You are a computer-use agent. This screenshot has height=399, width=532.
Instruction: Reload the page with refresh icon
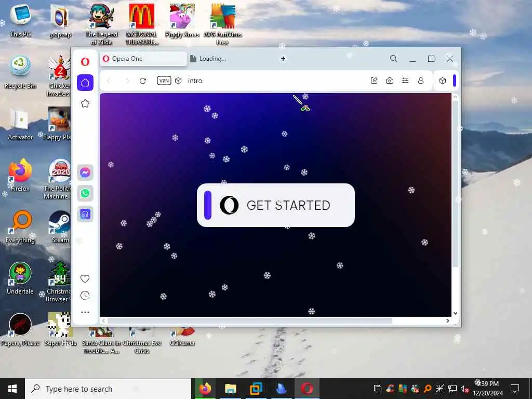142,81
